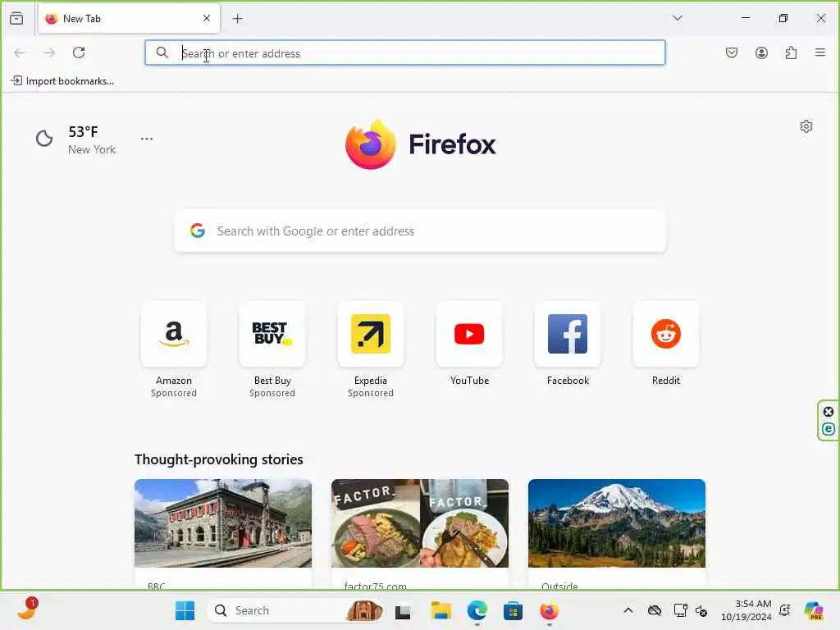This screenshot has width=840, height=630.
Task: Select the New Tab tab
Action: [x=129, y=19]
